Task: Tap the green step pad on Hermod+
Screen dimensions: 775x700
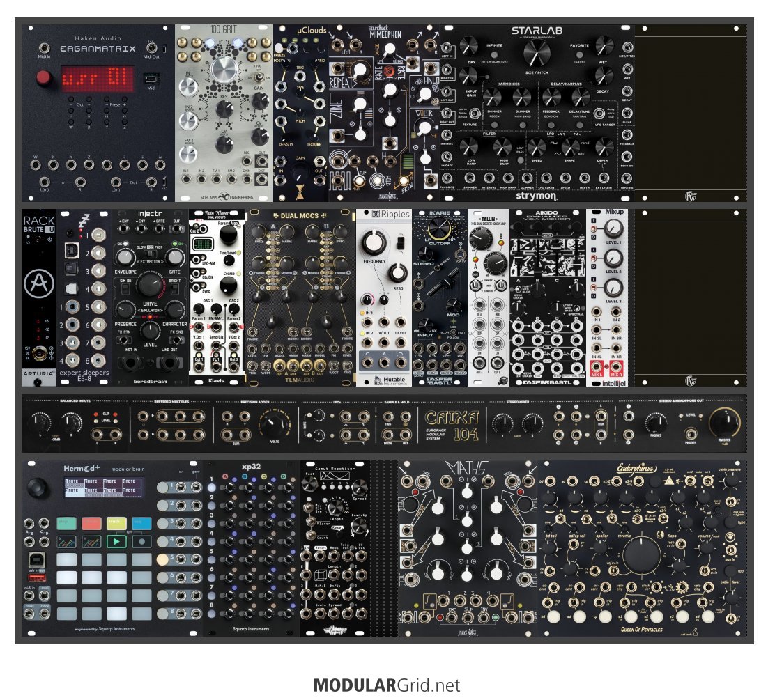Action: 66,523
